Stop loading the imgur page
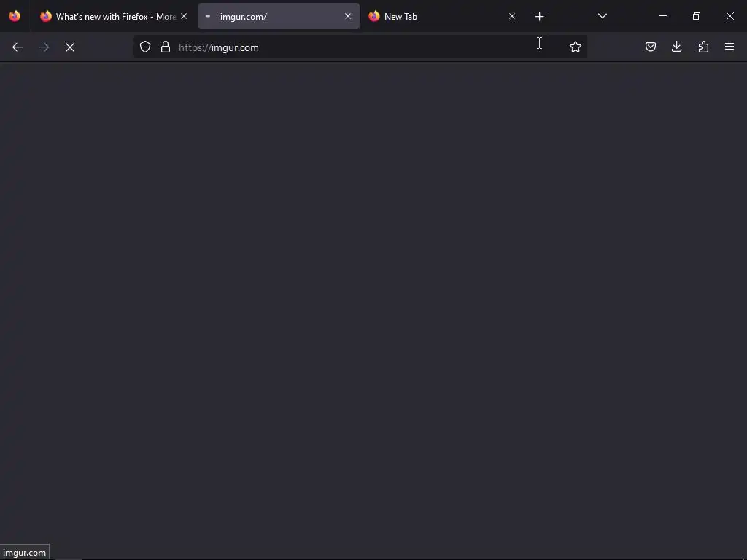Viewport: 747px width, 560px height. (x=70, y=47)
